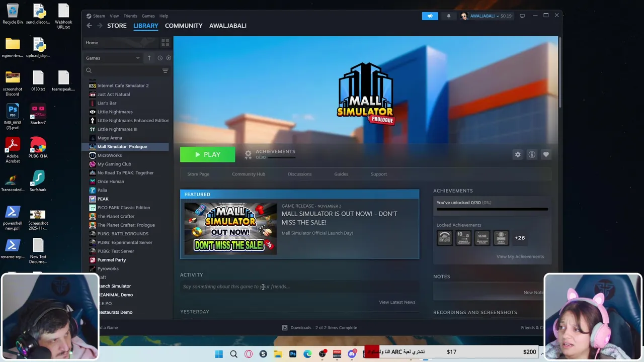644x362 pixels.
Task: Open the notifications bell
Action: (x=449, y=16)
